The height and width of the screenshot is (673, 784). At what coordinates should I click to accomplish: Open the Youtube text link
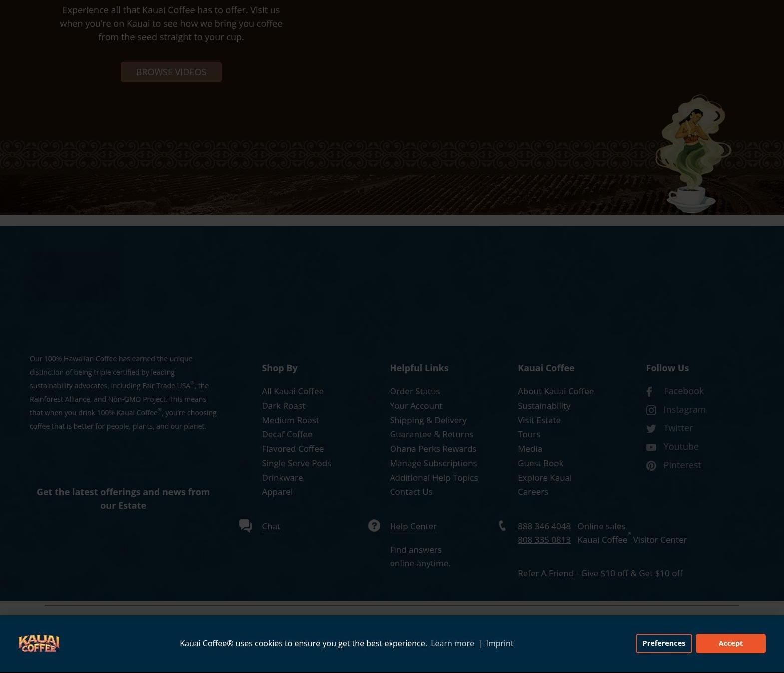681,447
